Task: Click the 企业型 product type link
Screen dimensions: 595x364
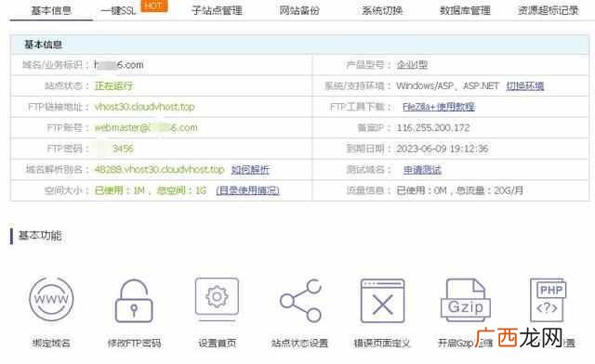Action: 412,65
